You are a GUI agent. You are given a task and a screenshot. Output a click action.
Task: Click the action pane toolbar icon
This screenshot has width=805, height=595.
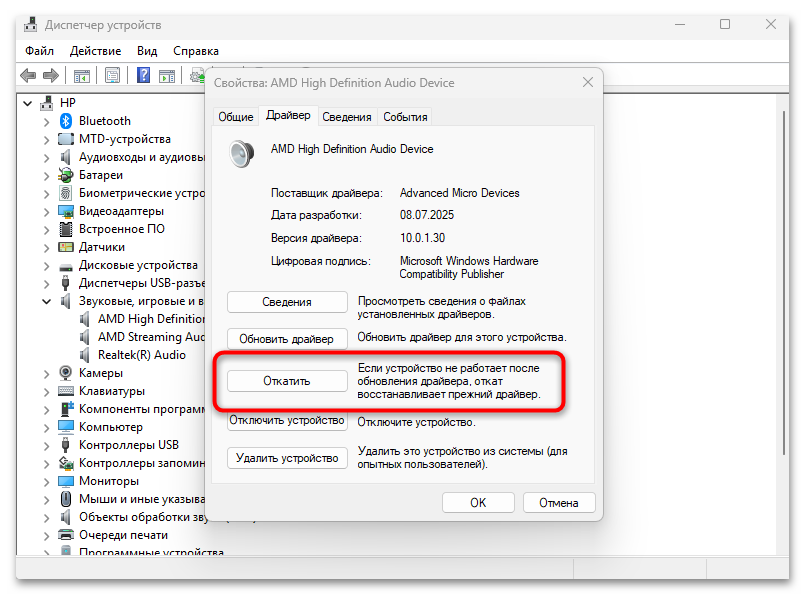167,76
